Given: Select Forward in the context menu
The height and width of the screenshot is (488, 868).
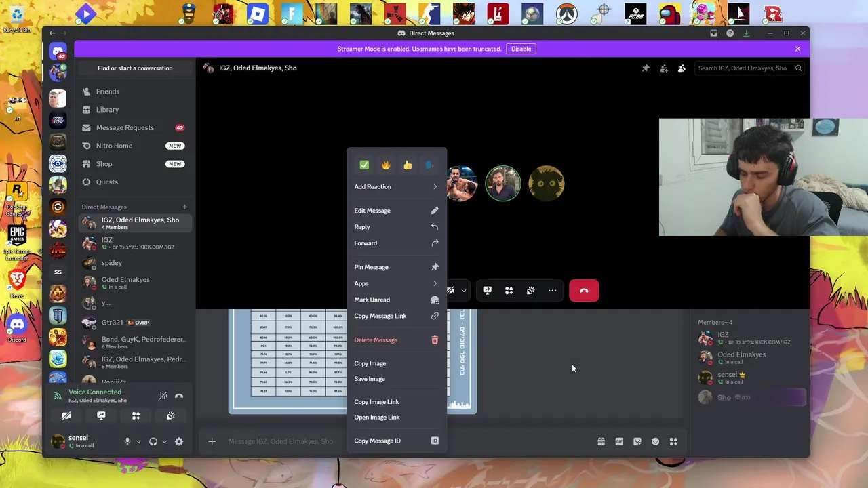Looking at the screenshot, I should (x=397, y=243).
